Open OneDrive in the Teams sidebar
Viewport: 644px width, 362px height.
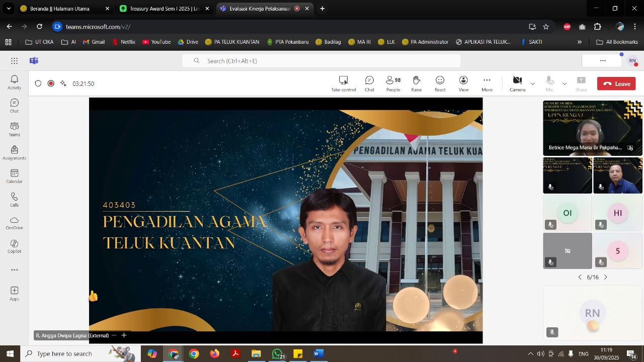pyautogui.click(x=14, y=223)
